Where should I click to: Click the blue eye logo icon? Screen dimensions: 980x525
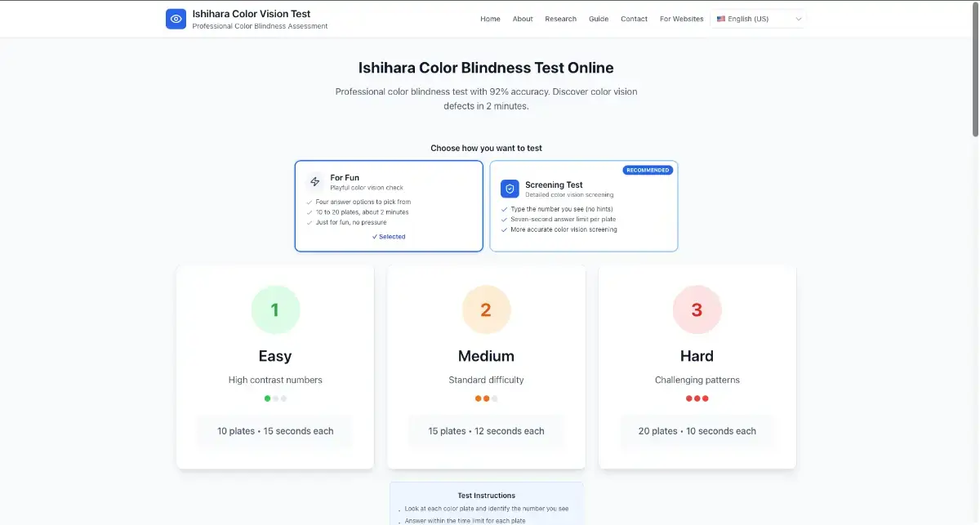176,19
